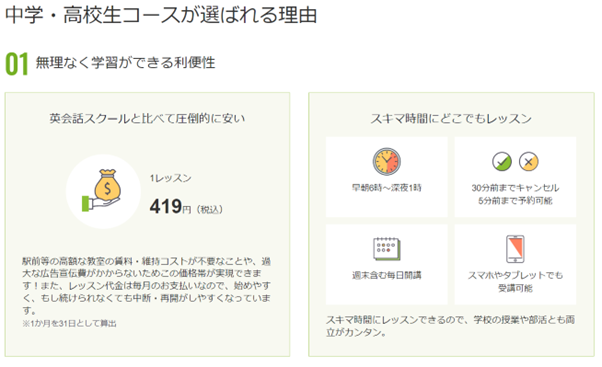
Task: Click the 無理なく学習ができる利便性 subheading
Action: tap(126, 63)
